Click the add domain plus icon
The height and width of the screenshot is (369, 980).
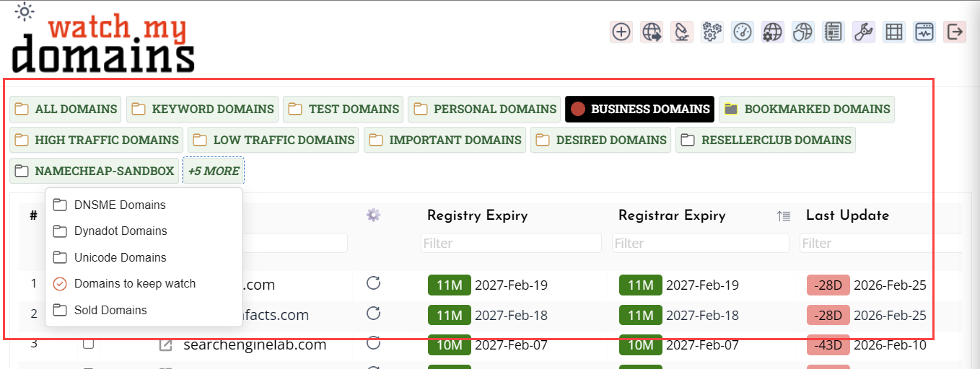(x=621, y=32)
